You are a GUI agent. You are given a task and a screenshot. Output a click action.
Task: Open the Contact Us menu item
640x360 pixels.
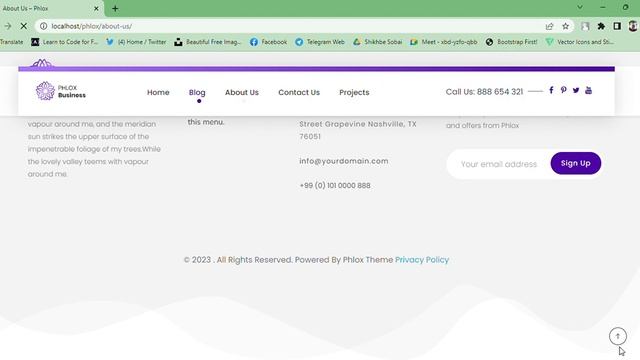click(299, 92)
